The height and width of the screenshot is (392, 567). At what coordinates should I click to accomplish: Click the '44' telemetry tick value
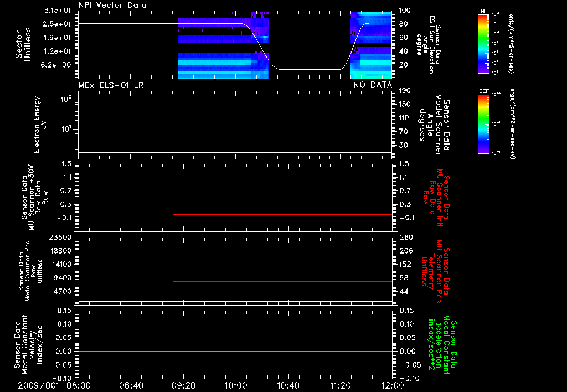coord(404,291)
